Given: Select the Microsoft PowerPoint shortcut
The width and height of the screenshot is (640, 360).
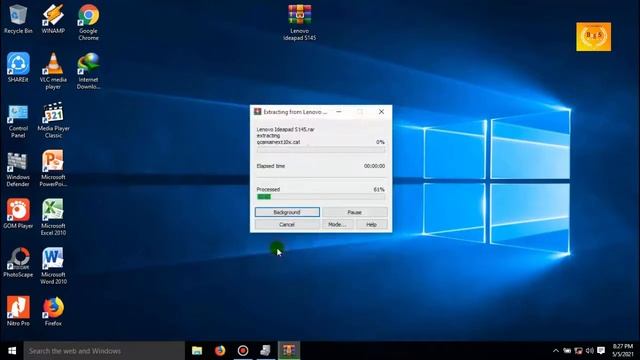Looking at the screenshot, I should [53, 168].
